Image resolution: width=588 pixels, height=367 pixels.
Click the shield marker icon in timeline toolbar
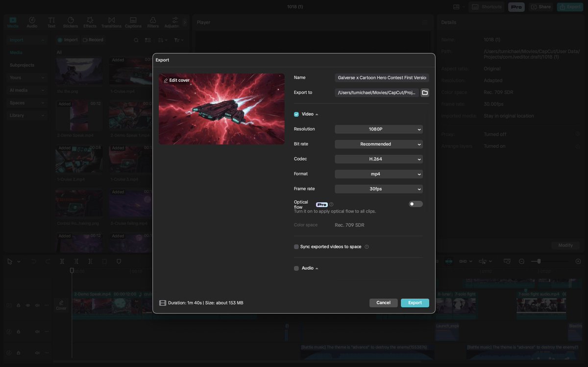tap(119, 262)
